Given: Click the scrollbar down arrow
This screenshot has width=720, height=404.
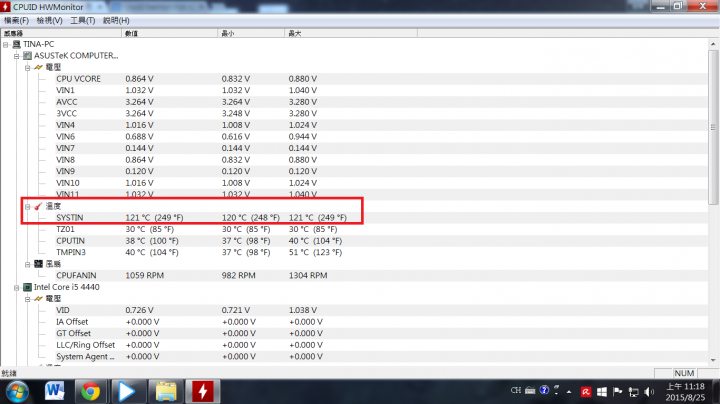Looking at the screenshot, I should click(x=713, y=360).
